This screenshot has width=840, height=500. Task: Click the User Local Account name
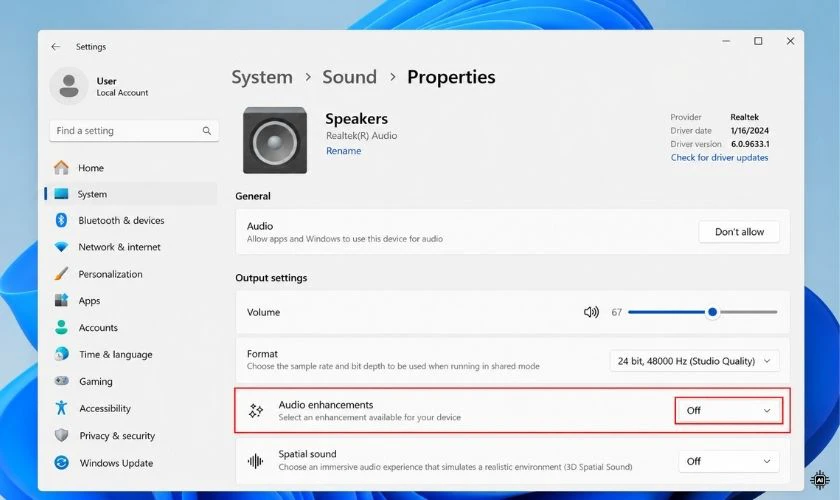(x=122, y=86)
